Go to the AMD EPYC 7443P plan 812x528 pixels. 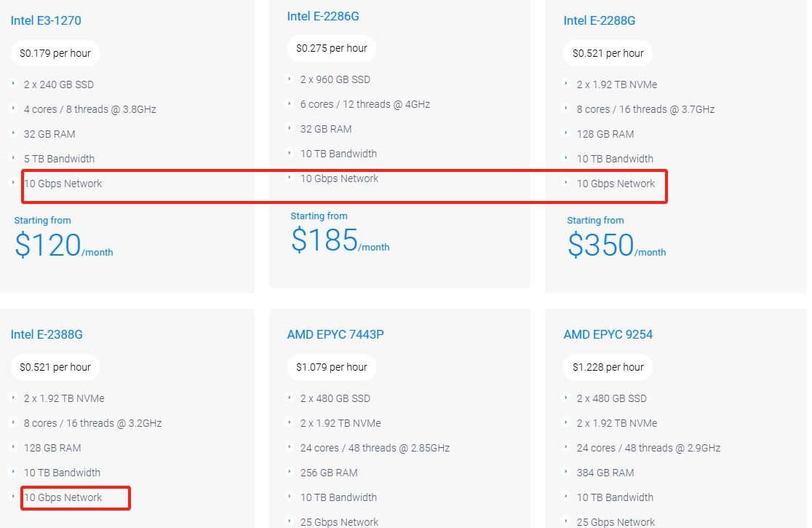[335, 334]
